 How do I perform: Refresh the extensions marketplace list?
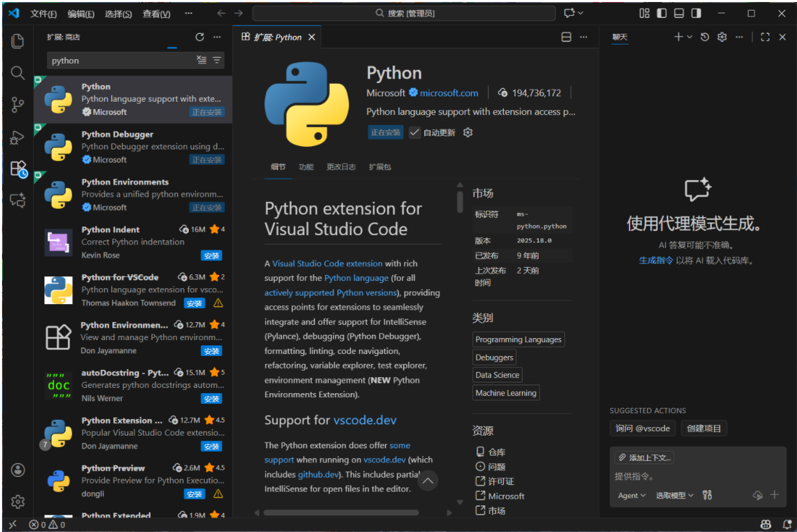point(200,37)
